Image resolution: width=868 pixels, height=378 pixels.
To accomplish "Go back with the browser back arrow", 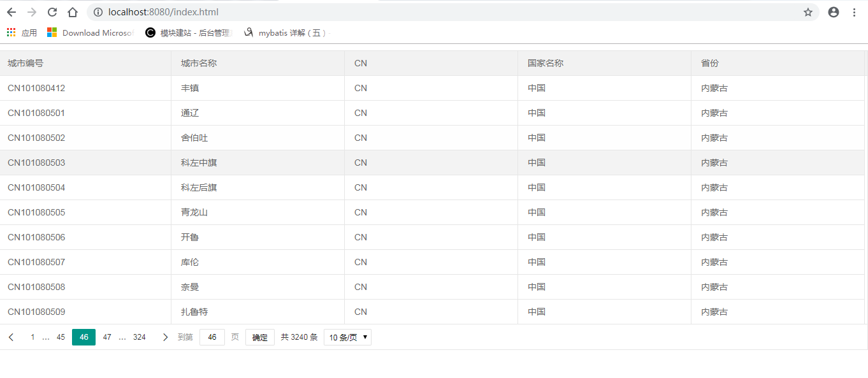I will click(11, 12).
